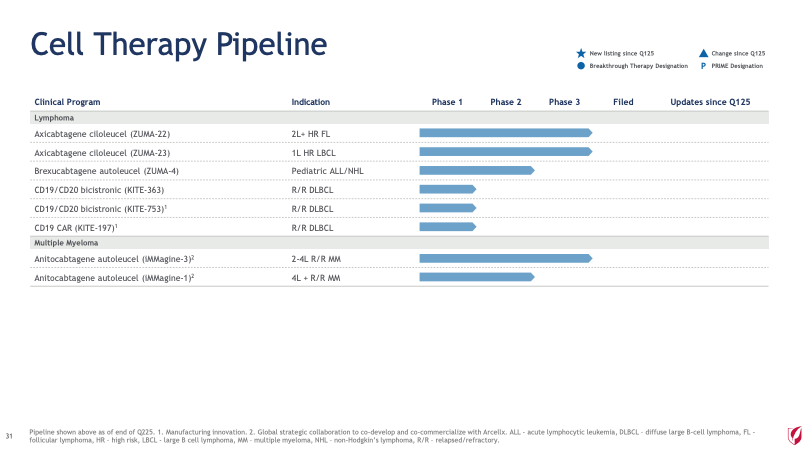Click the Multiple Myeloma section row

pos(399,243)
